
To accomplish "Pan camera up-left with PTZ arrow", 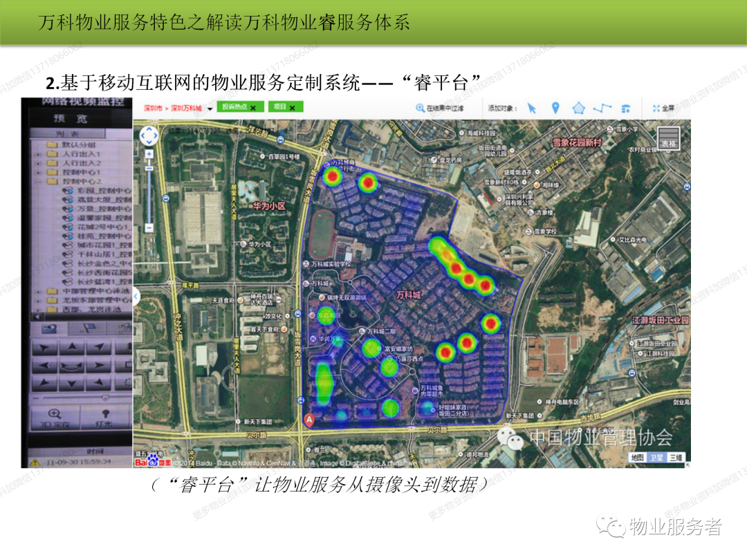I will point(44,348).
